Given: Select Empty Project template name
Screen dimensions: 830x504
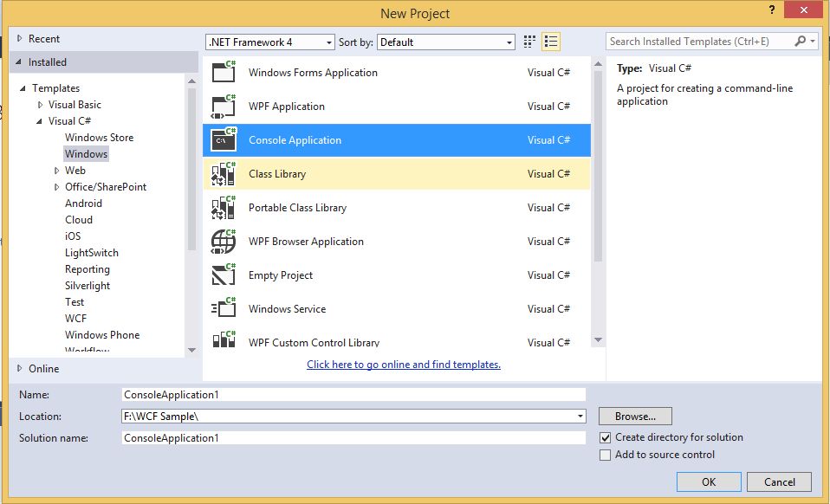Looking at the screenshot, I should coord(281,275).
